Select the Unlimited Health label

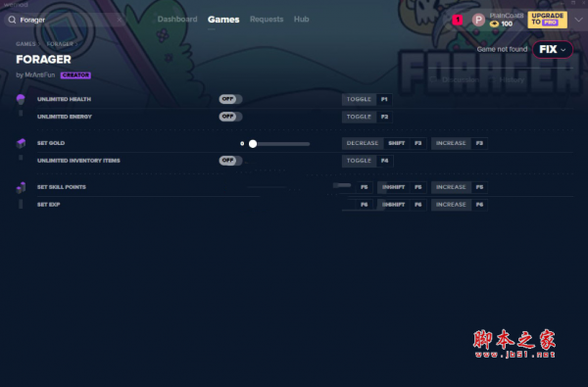64,99
